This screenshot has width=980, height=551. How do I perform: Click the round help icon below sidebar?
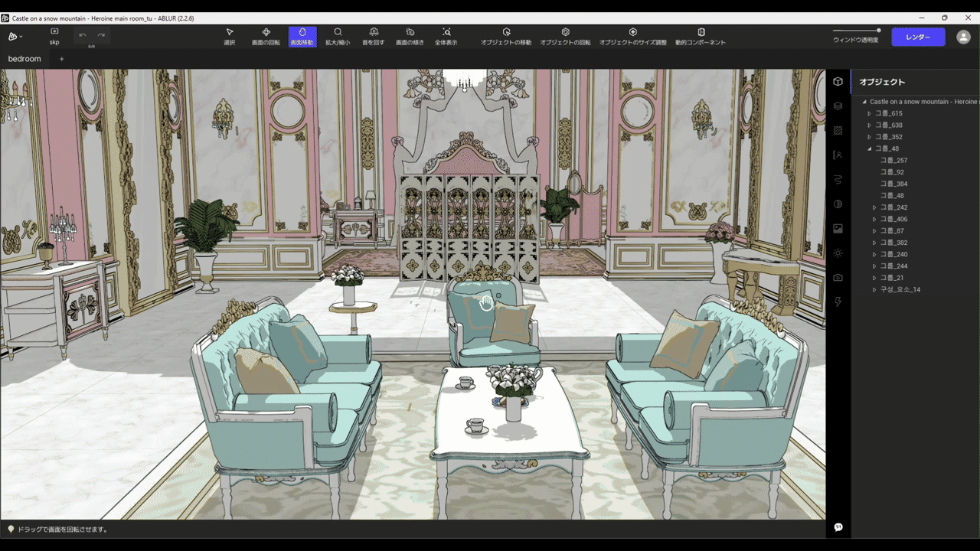[x=838, y=527]
